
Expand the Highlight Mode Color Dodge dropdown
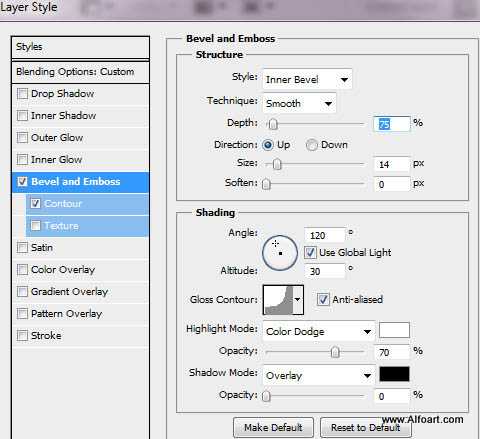[319, 332]
